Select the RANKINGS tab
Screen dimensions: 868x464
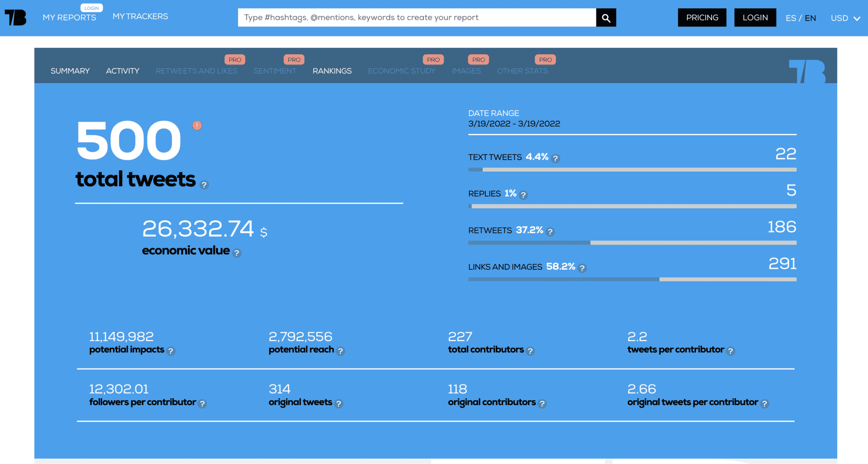coord(332,70)
